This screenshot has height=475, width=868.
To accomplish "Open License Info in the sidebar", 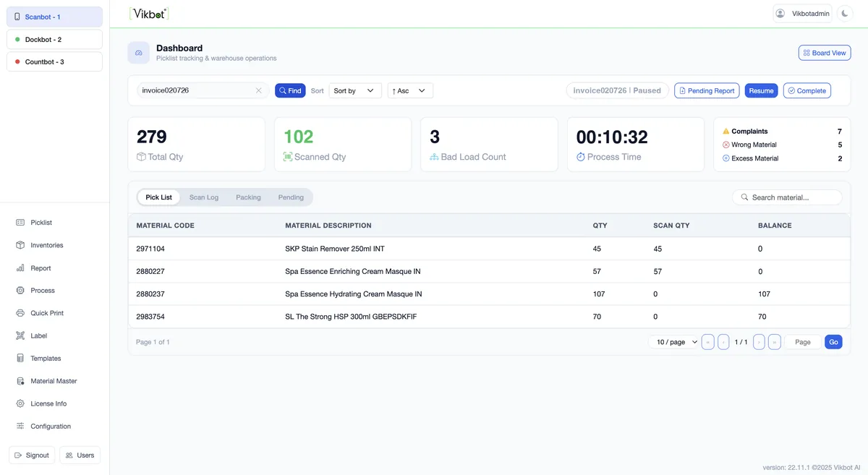I will pyautogui.click(x=48, y=403).
